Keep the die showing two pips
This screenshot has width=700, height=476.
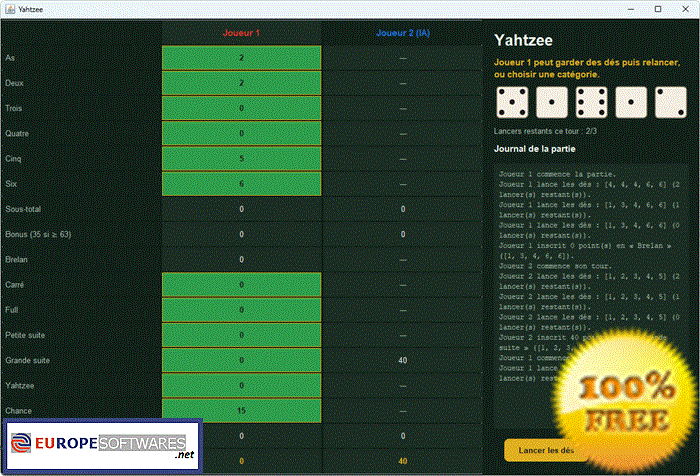coord(671,102)
